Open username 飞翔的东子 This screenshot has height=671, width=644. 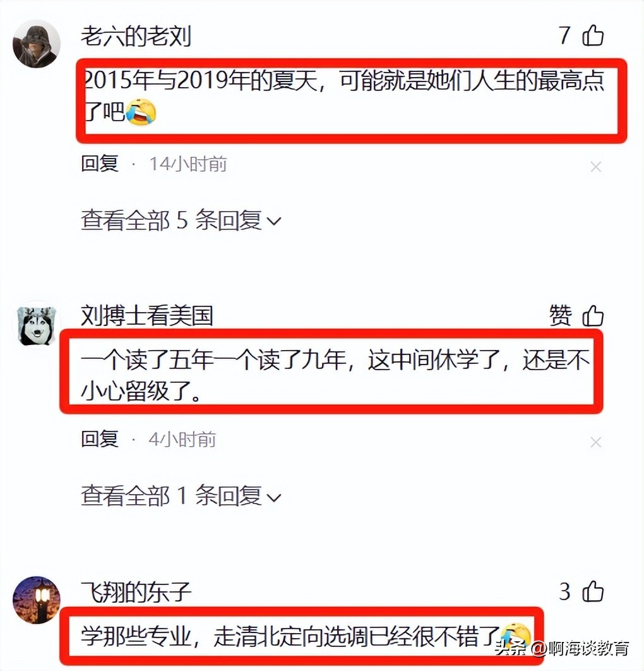pos(136,592)
